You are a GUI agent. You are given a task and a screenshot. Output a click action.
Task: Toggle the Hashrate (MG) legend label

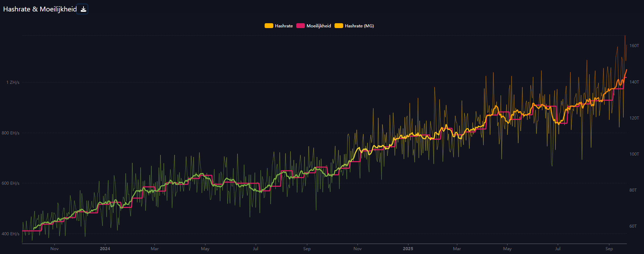click(359, 26)
